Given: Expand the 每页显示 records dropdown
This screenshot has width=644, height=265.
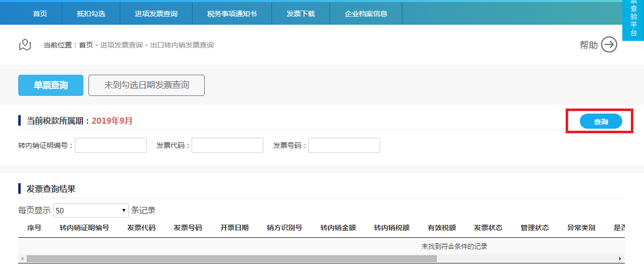Looking at the screenshot, I should click(x=91, y=210).
